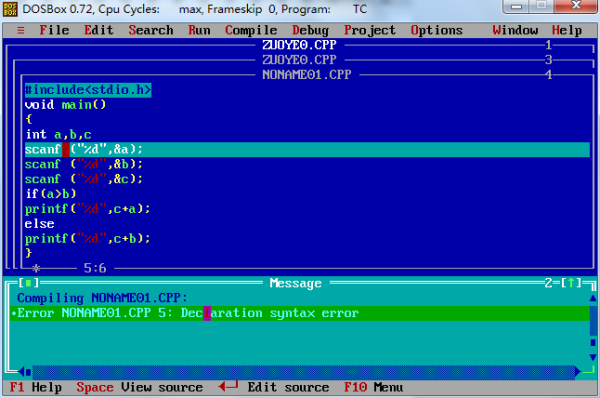Select the first ZUOYE0.CPP window title
This screenshot has height=398, width=600.
click(299, 45)
